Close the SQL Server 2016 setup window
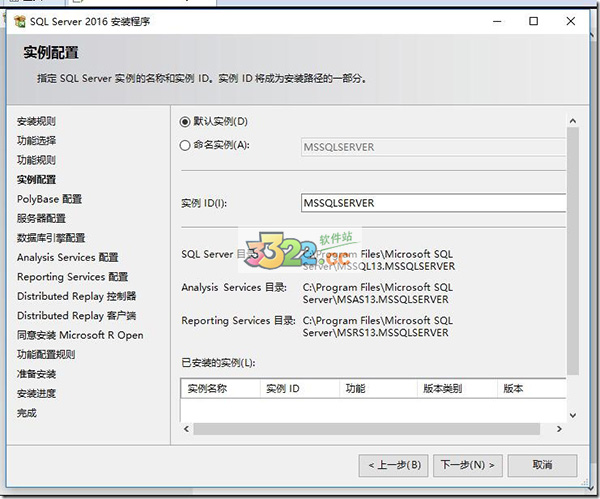 [x=571, y=21]
